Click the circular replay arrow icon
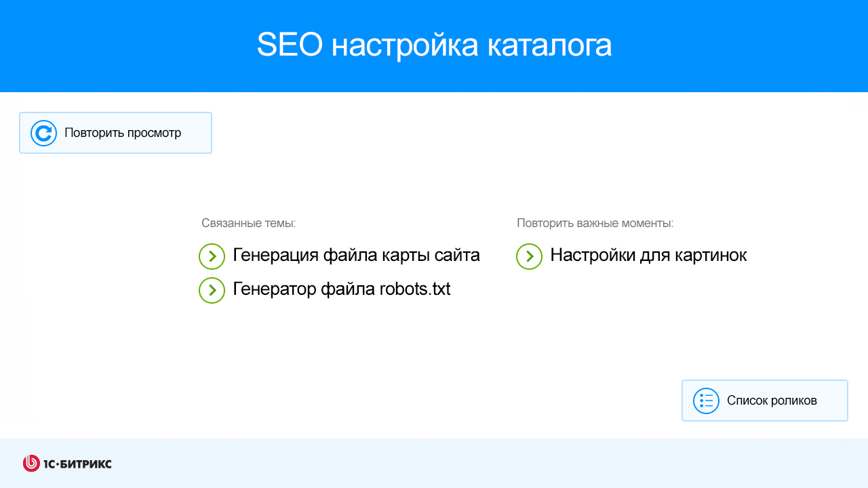The image size is (868, 488). [43, 133]
